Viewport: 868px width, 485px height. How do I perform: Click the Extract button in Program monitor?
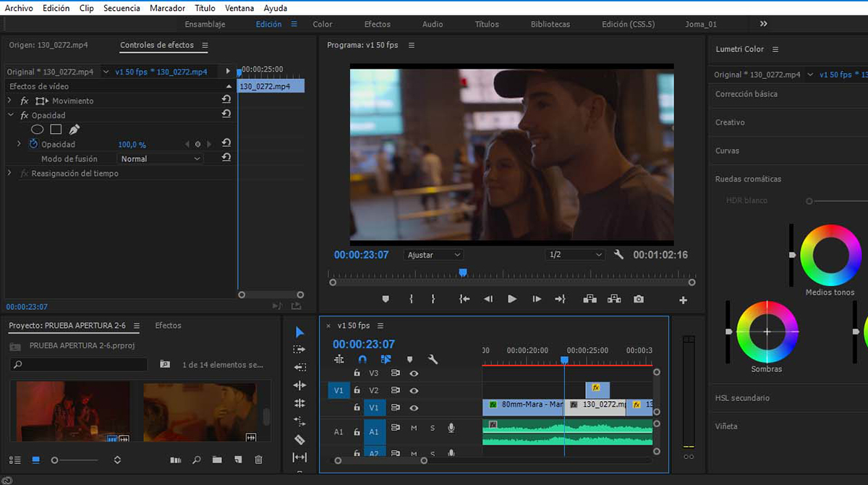614,299
